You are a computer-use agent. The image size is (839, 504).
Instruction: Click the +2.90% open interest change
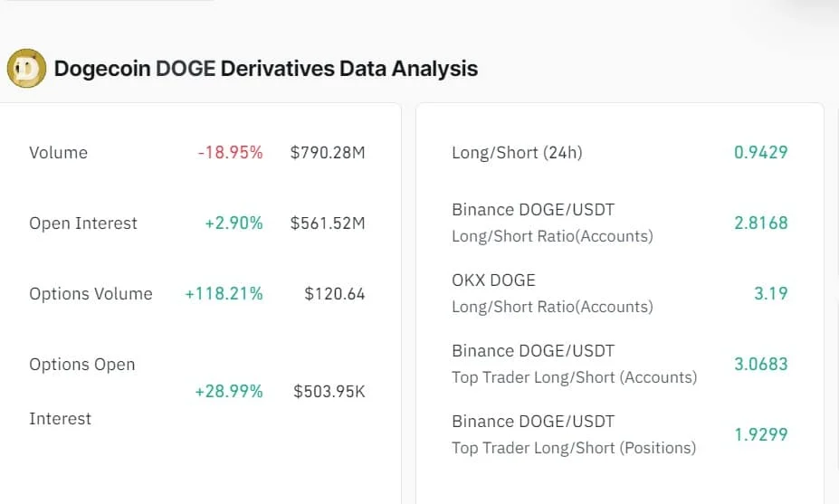[x=234, y=223]
